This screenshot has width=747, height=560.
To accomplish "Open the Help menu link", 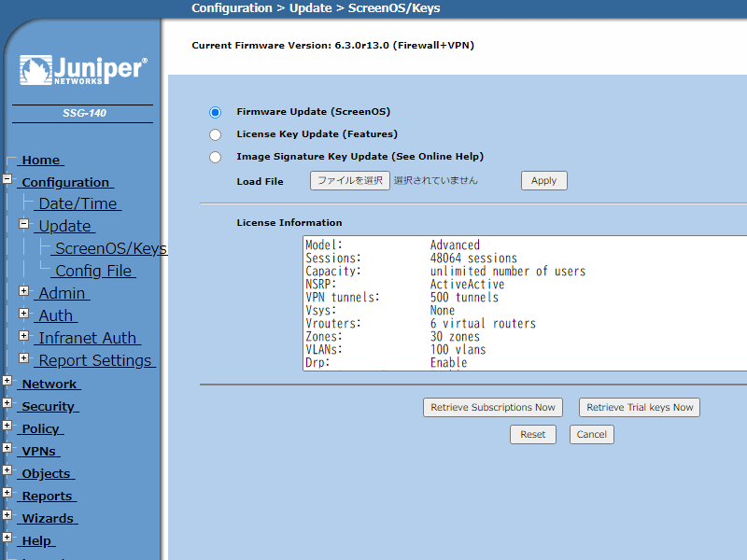I will (x=36, y=540).
